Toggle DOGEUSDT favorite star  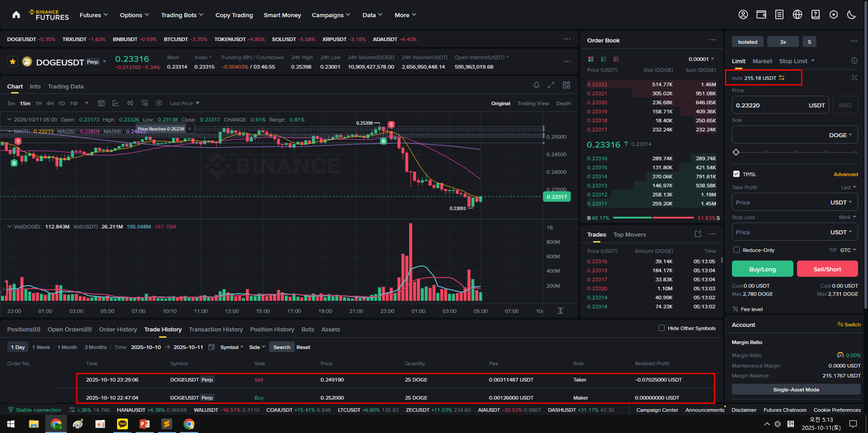(13, 62)
